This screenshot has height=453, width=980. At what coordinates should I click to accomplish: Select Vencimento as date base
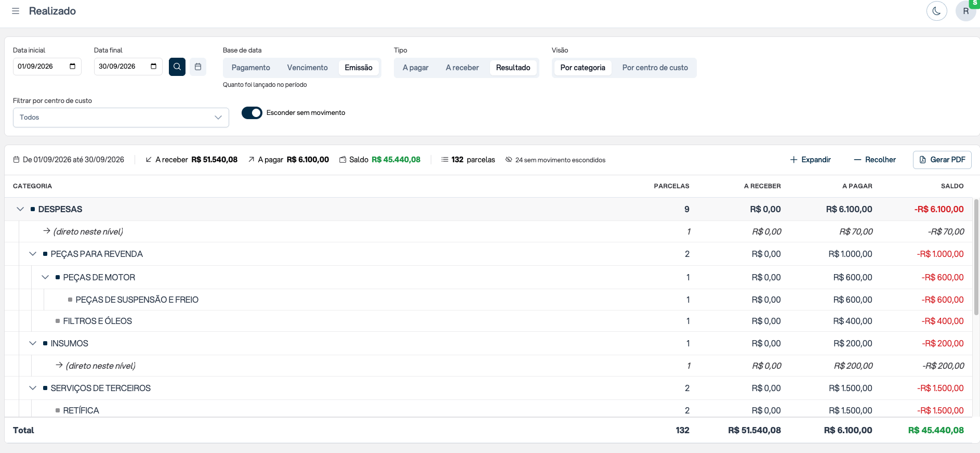pyautogui.click(x=308, y=68)
